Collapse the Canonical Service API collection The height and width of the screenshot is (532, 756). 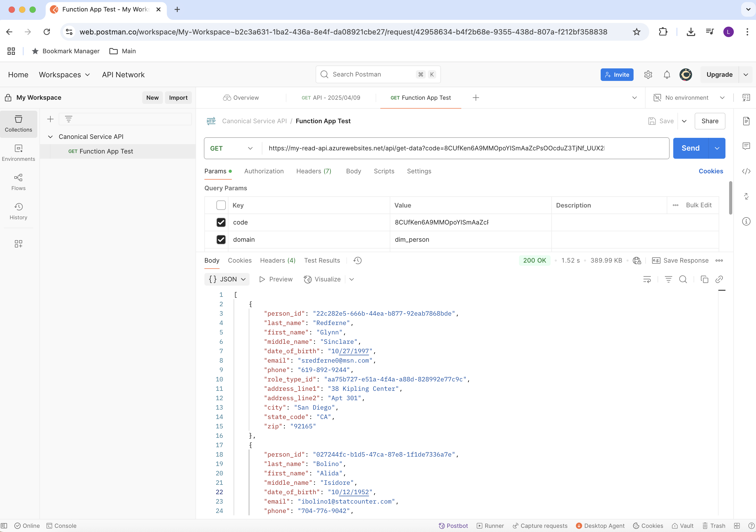[50, 137]
